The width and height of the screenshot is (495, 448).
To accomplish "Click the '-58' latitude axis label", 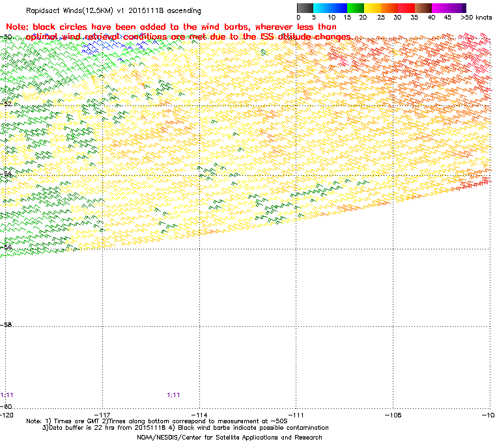I will pyautogui.click(x=7, y=324).
